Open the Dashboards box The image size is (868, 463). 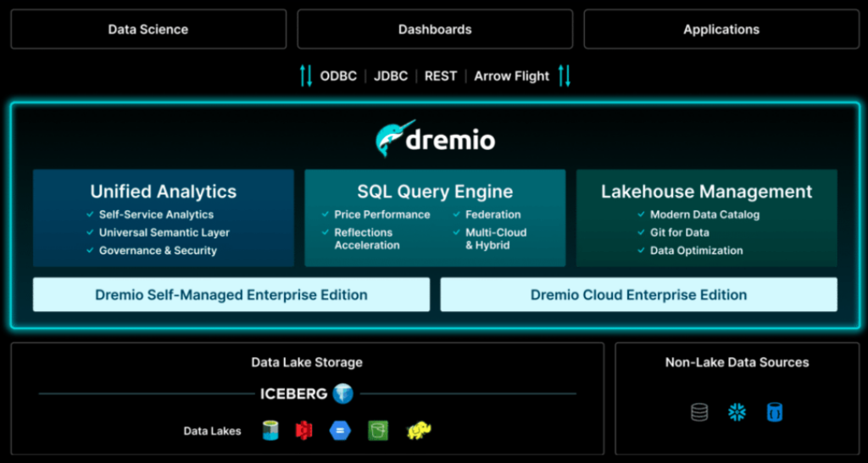(435, 29)
